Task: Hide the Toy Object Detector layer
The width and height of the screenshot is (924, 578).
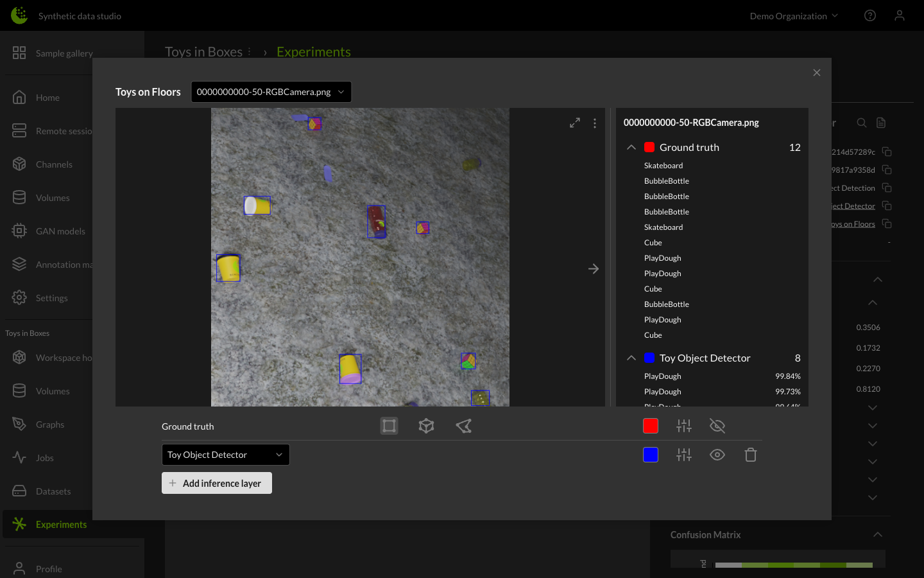Action: click(x=717, y=455)
